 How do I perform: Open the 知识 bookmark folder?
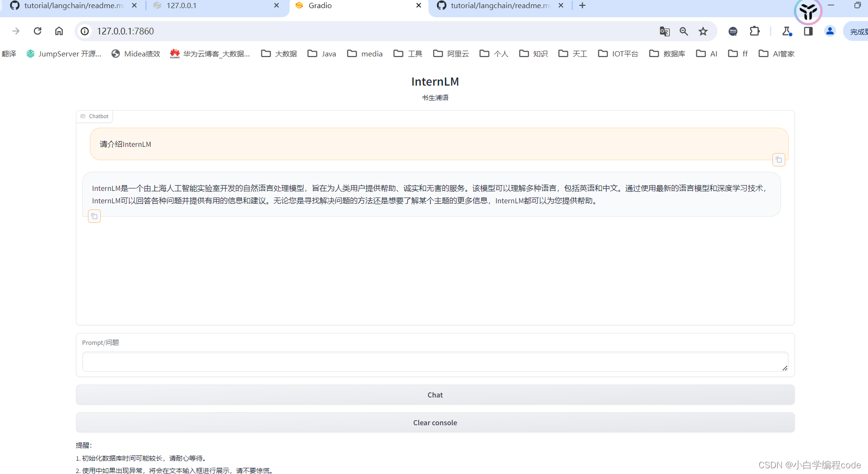pos(534,54)
